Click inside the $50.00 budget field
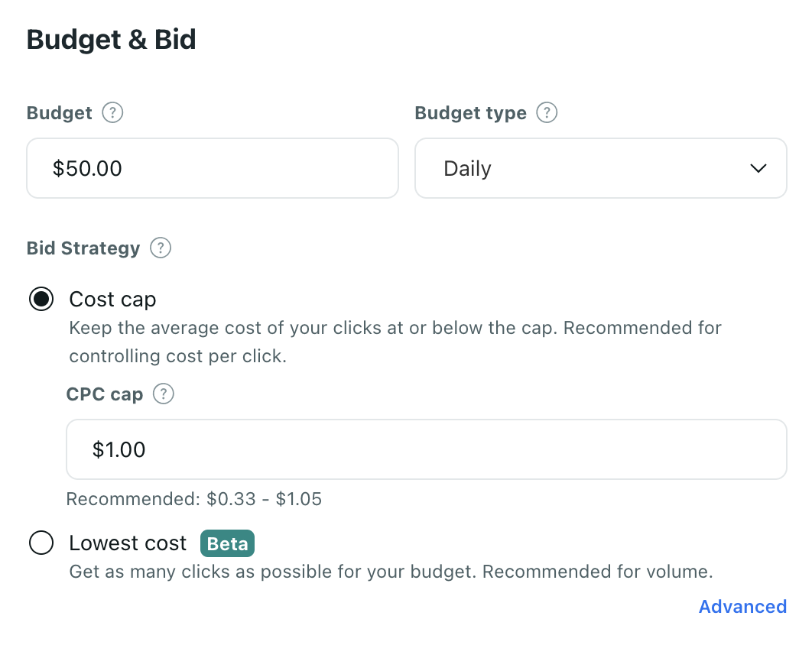The height and width of the screenshot is (645, 812). tap(212, 168)
